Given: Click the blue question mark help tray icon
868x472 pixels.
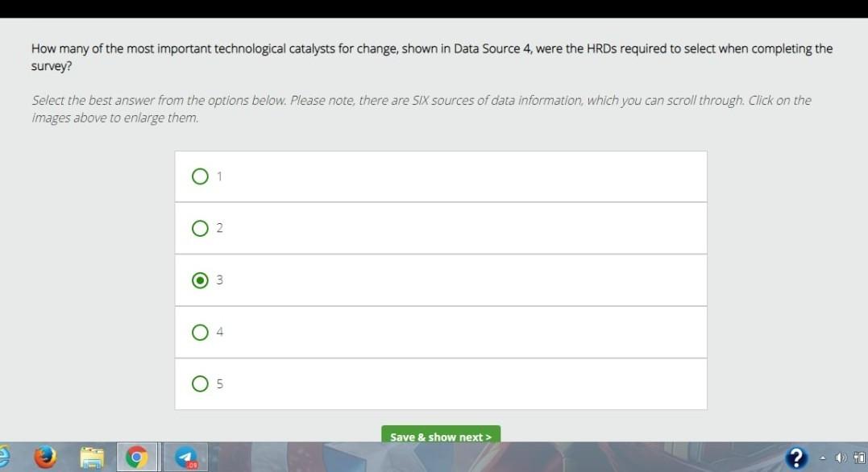Looking at the screenshot, I should click(x=796, y=458).
